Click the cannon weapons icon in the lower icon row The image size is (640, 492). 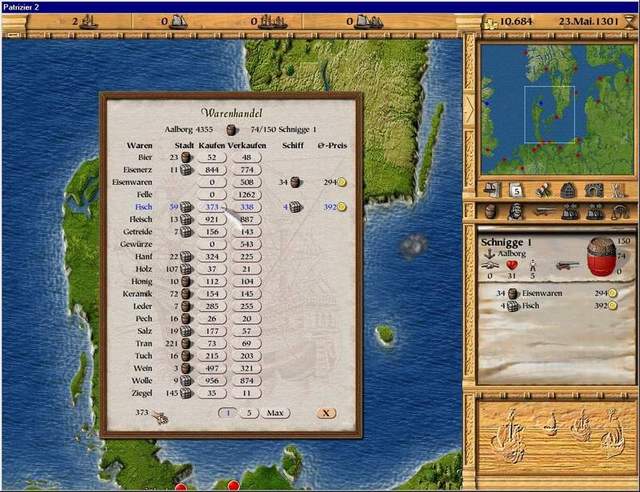(x=544, y=212)
